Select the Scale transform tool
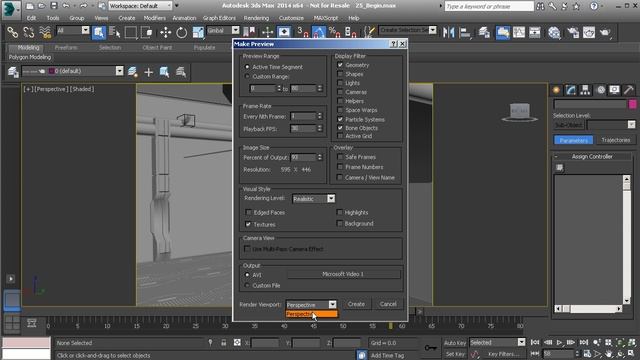 [x=198, y=32]
